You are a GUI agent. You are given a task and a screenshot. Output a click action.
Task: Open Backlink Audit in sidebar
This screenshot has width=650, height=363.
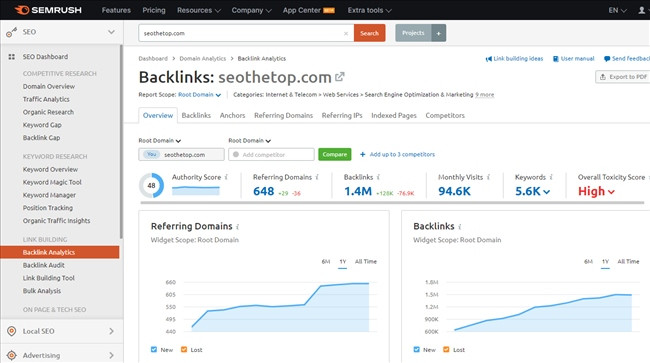tap(44, 265)
